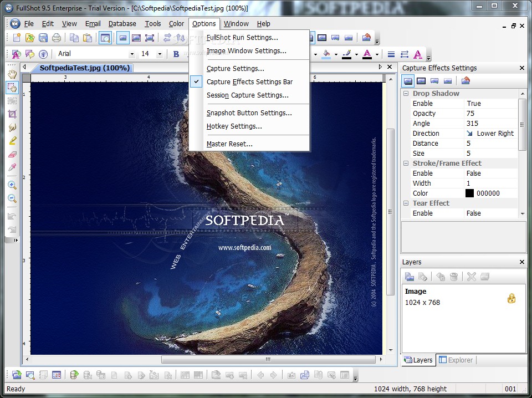Click the envelope email icon in bottom toolbar
The height and width of the screenshot is (398, 532).
(305, 375)
